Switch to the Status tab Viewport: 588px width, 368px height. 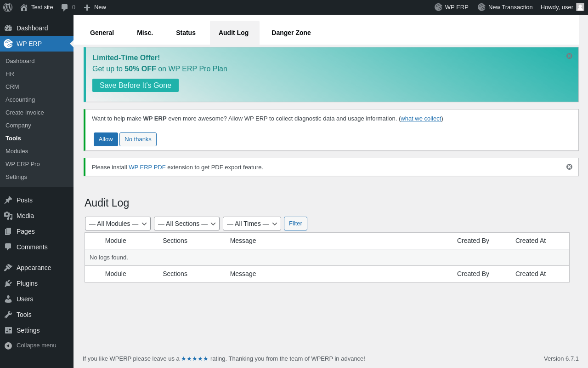(x=186, y=33)
